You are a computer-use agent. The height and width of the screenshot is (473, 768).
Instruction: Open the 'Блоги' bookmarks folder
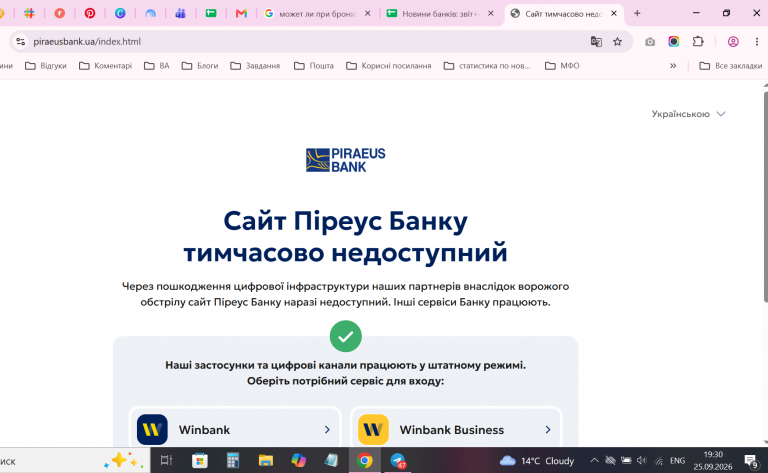(x=200, y=66)
